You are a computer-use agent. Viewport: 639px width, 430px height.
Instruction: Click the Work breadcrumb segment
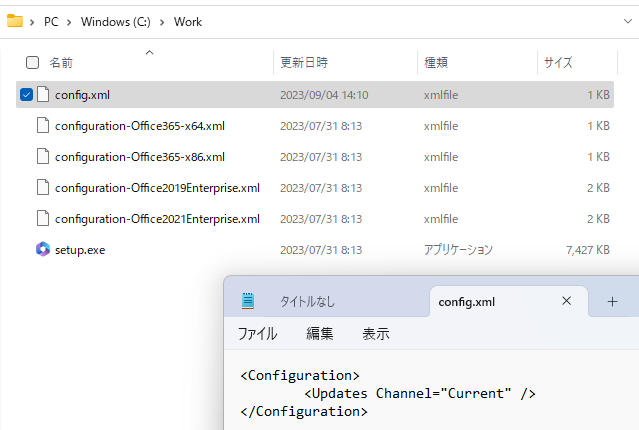(188, 22)
